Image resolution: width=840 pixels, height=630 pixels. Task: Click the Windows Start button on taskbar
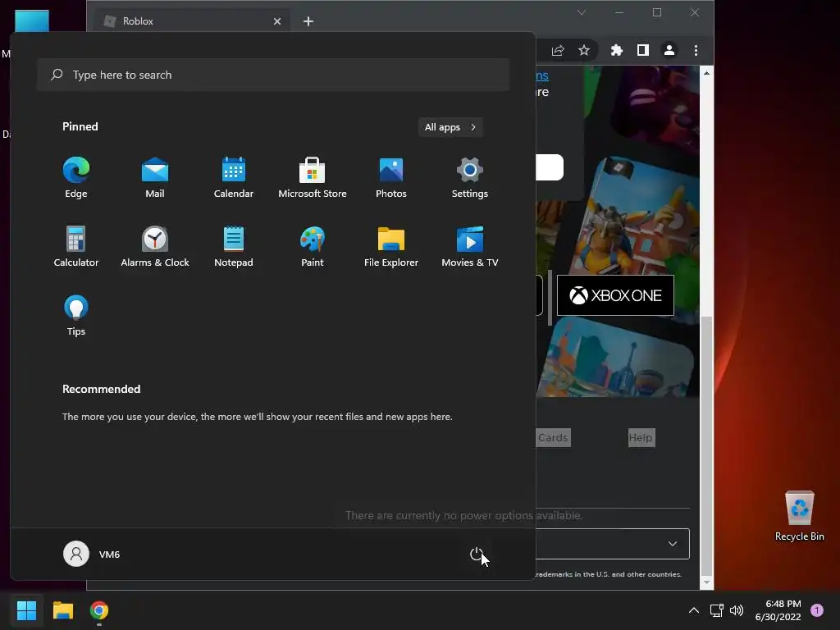coord(26,610)
